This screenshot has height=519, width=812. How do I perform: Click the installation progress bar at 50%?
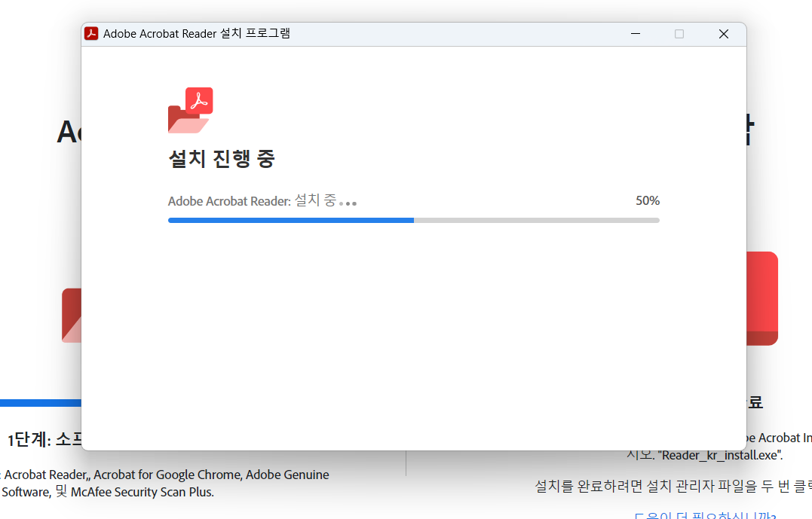point(414,221)
